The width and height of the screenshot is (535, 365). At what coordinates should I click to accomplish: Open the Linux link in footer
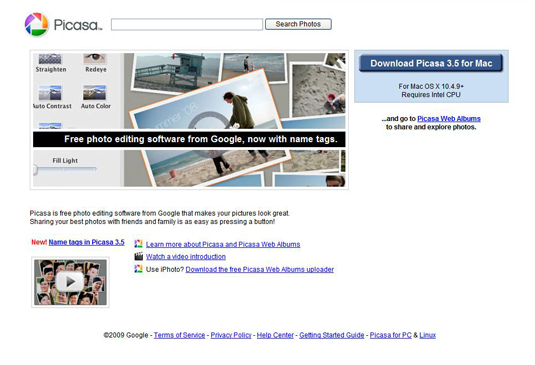click(x=428, y=335)
